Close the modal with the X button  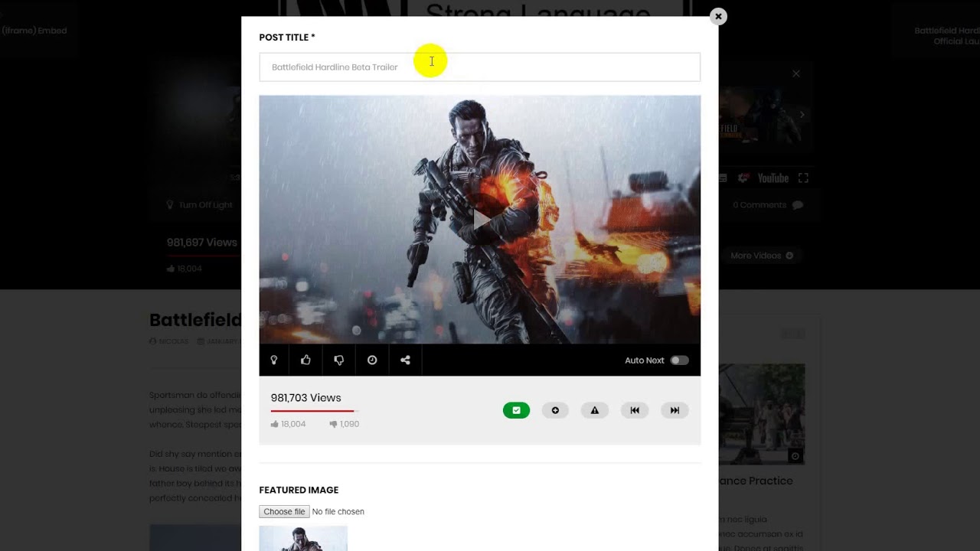718,16
